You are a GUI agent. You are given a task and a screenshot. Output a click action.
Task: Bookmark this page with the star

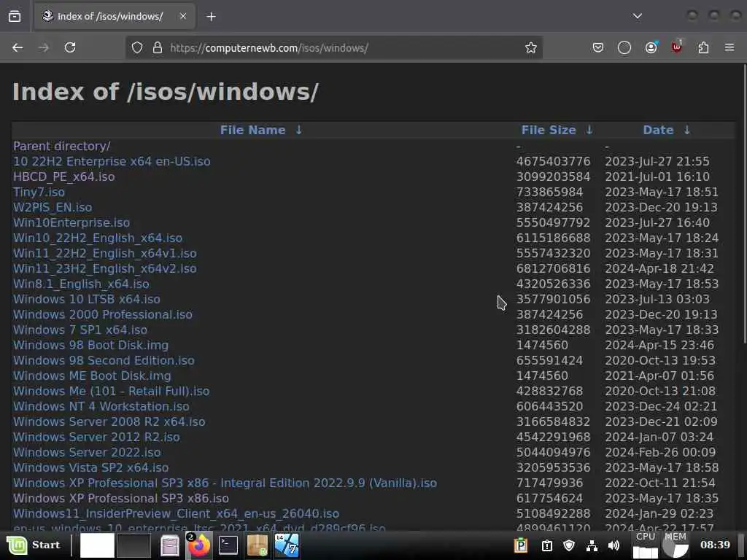pos(531,47)
